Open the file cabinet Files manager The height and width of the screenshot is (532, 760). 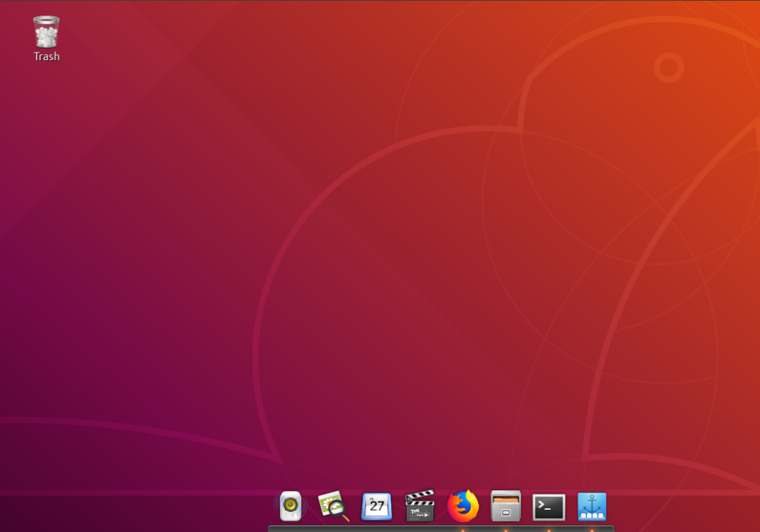click(505, 507)
